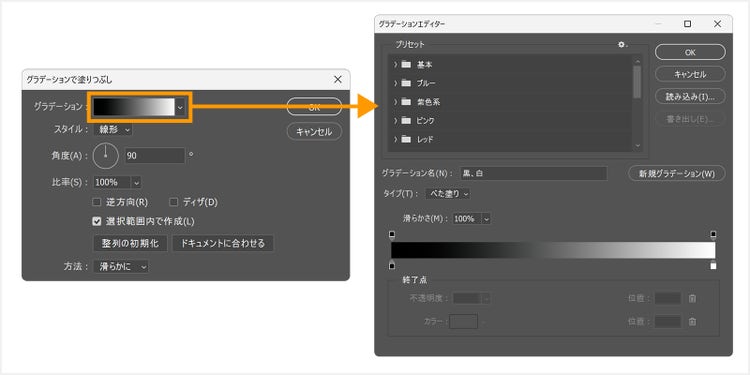Expand the 紫色系 preset folder
Viewport: 750px width, 375px height.
pyautogui.click(x=396, y=102)
